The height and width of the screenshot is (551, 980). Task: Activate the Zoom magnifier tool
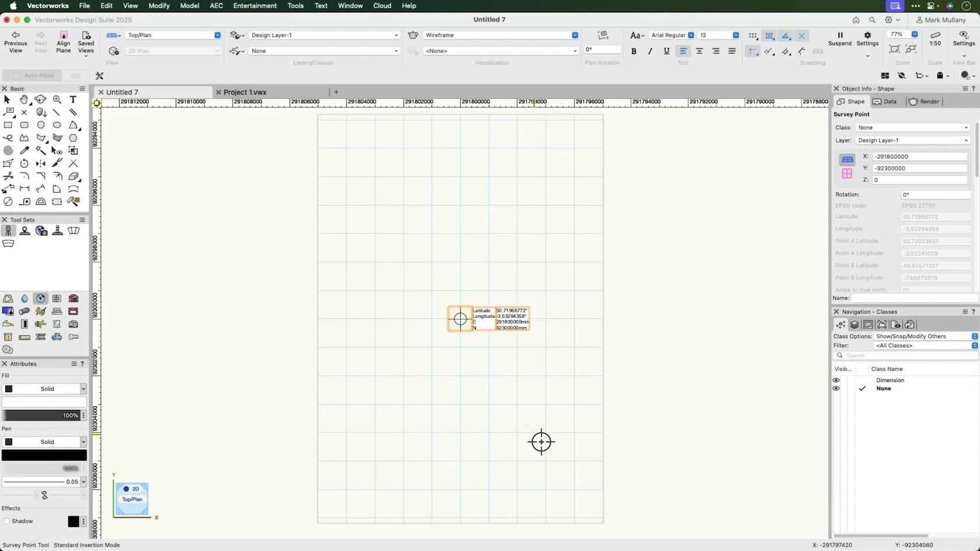[57, 100]
